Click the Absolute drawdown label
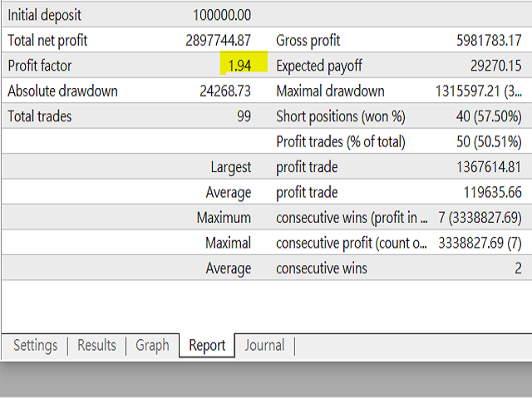 (x=63, y=91)
